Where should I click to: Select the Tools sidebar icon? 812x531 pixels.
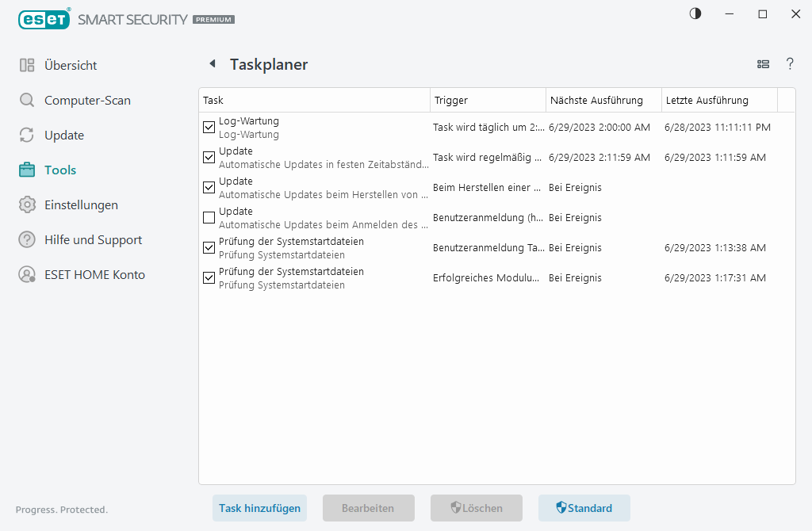coord(26,170)
